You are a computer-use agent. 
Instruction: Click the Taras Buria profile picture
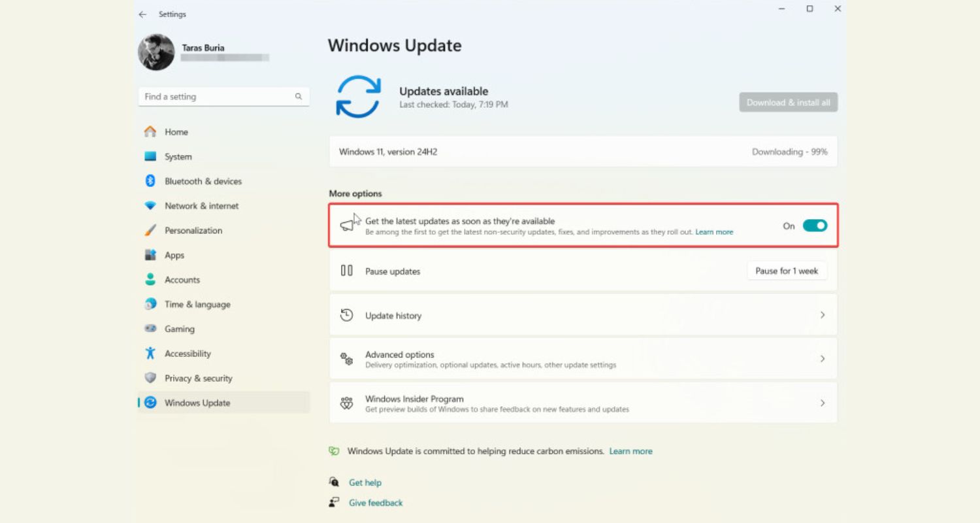[156, 52]
